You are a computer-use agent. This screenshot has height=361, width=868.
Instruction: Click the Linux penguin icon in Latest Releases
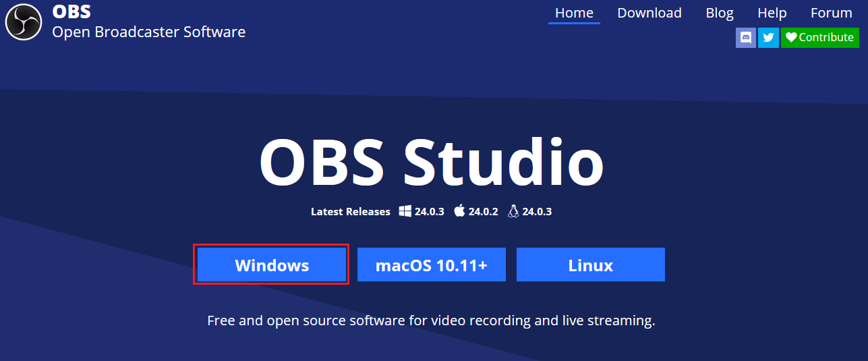pos(513,211)
